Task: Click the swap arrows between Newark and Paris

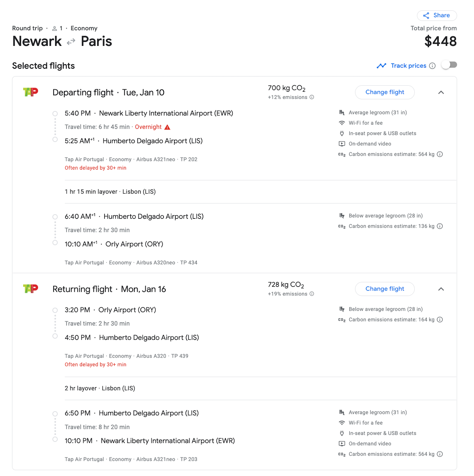Action: point(70,42)
